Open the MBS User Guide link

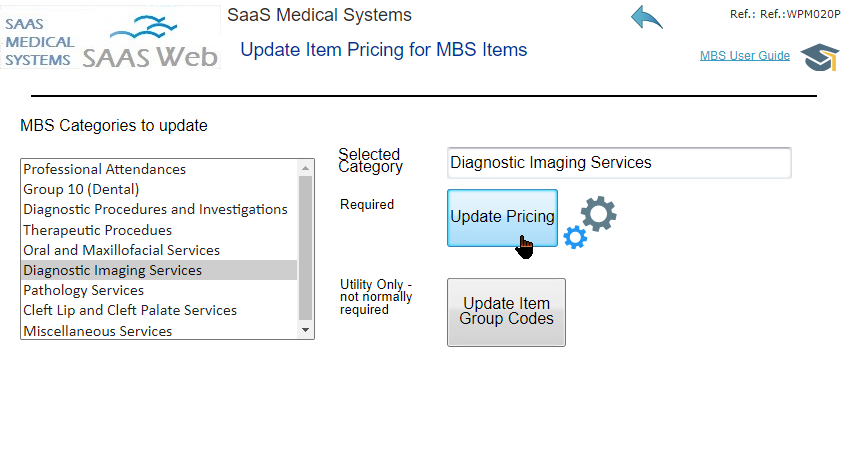point(745,56)
